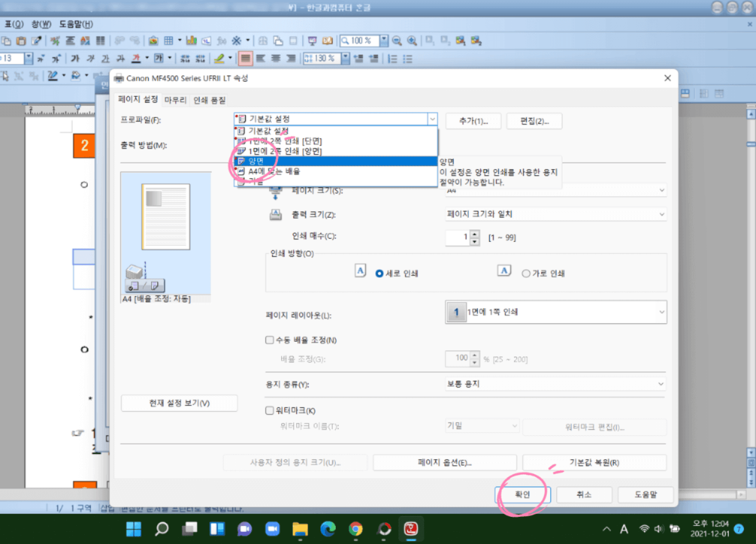The height and width of the screenshot is (544, 756).
Task: Click the presentation screen icon
Action: pyautogui.click(x=312, y=41)
